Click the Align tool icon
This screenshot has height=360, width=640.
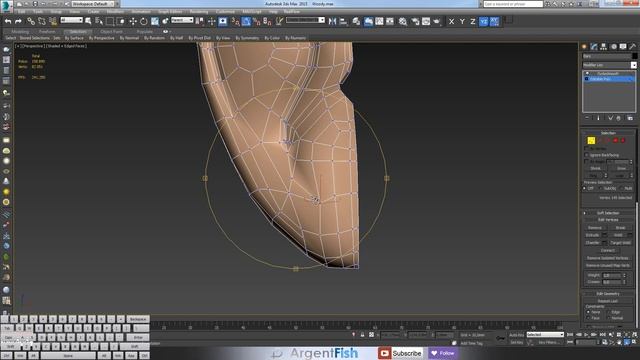[x=343, y=21]
